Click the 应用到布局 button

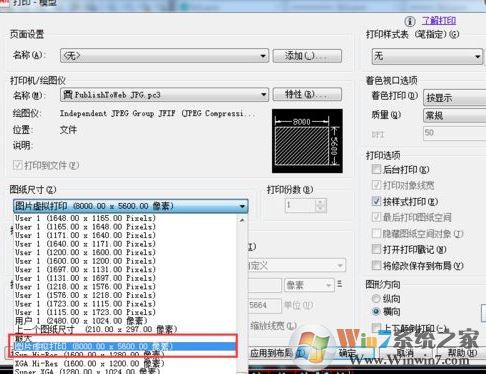tap(277, 353)
